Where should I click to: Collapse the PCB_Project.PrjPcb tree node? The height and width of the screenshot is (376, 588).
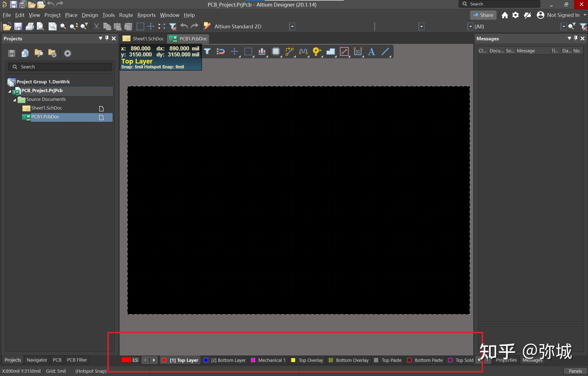tap(10, 91)
